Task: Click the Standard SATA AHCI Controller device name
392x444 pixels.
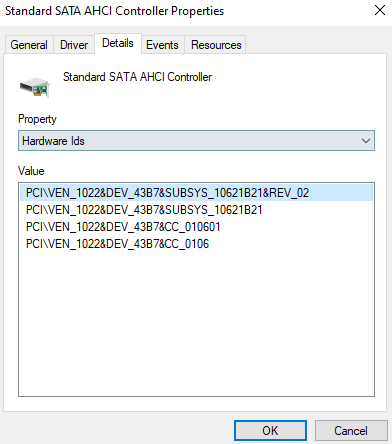Action: [137, 77]
